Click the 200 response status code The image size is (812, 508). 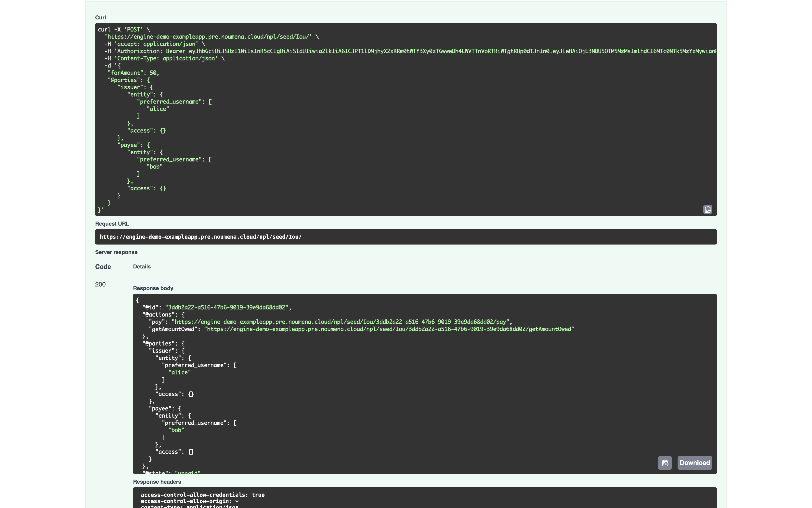(100, 284)
